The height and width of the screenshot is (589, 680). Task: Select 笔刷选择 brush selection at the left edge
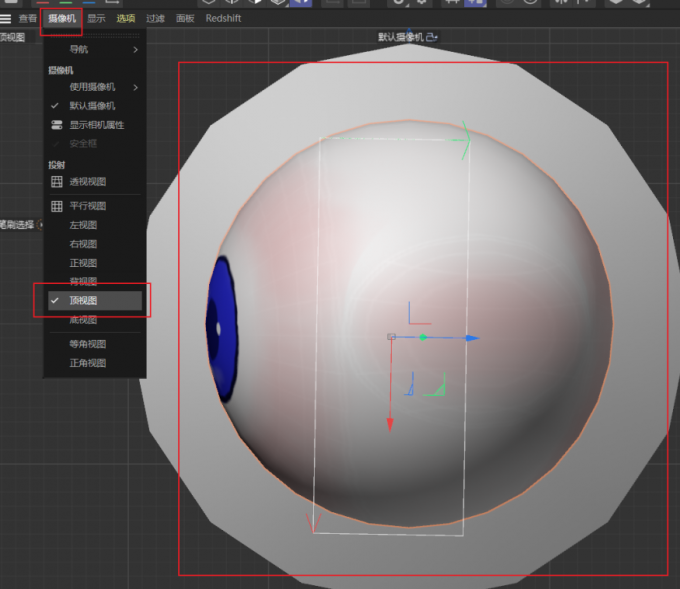[x=17, y=225]
